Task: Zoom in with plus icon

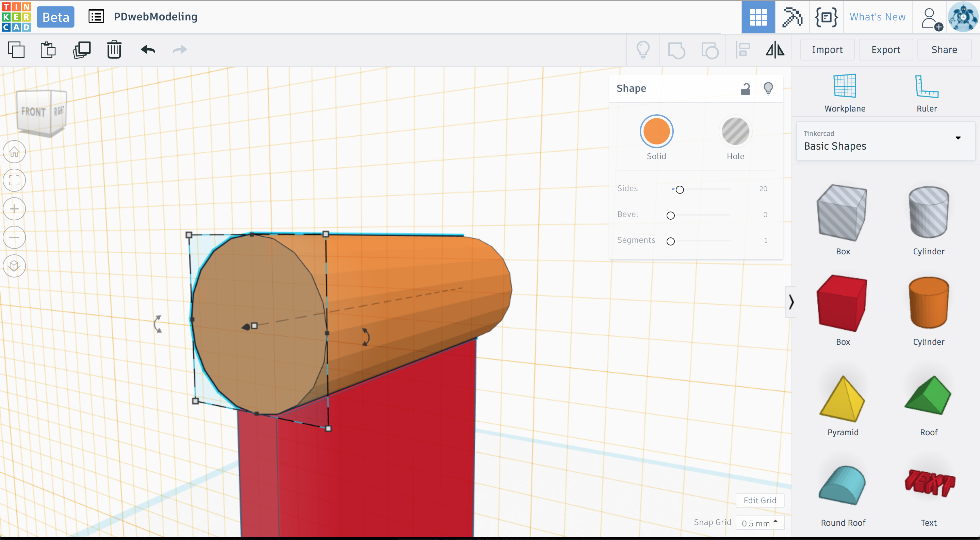Action: click(x=14, y=209)
